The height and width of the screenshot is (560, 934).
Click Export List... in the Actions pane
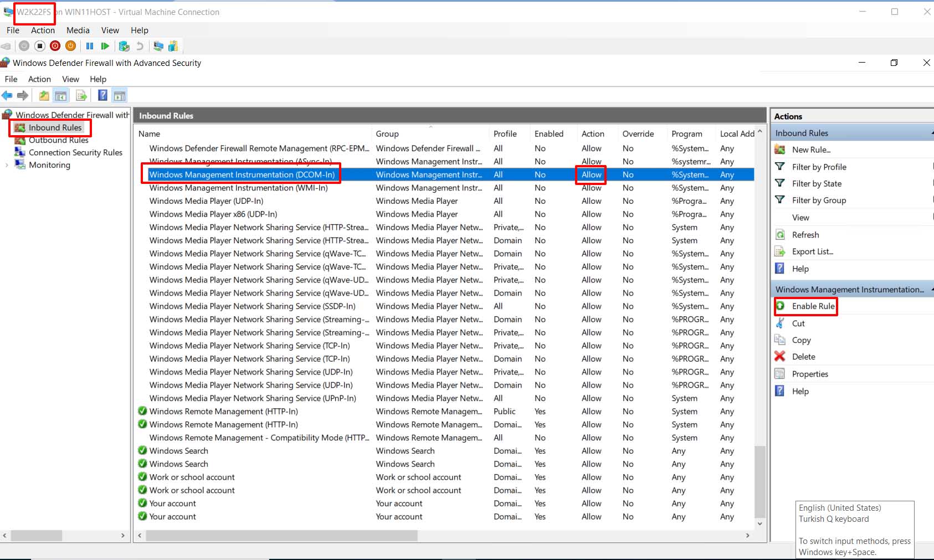point(812,251)
